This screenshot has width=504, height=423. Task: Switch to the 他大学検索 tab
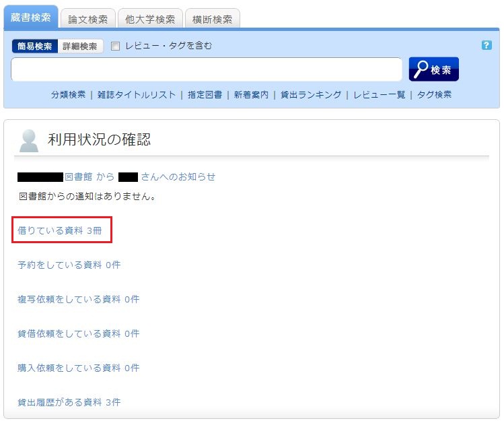click(149, 20)
